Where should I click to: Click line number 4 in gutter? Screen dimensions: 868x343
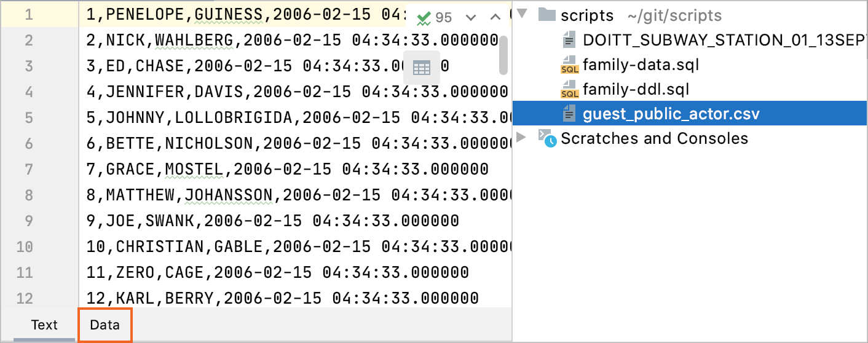tap(28, 92)
